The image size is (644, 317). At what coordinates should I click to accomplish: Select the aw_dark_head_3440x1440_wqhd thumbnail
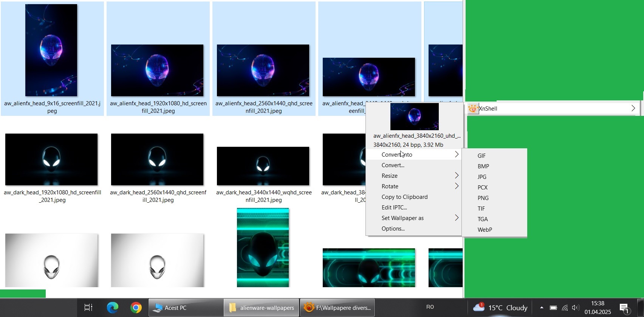pos(263,166)
